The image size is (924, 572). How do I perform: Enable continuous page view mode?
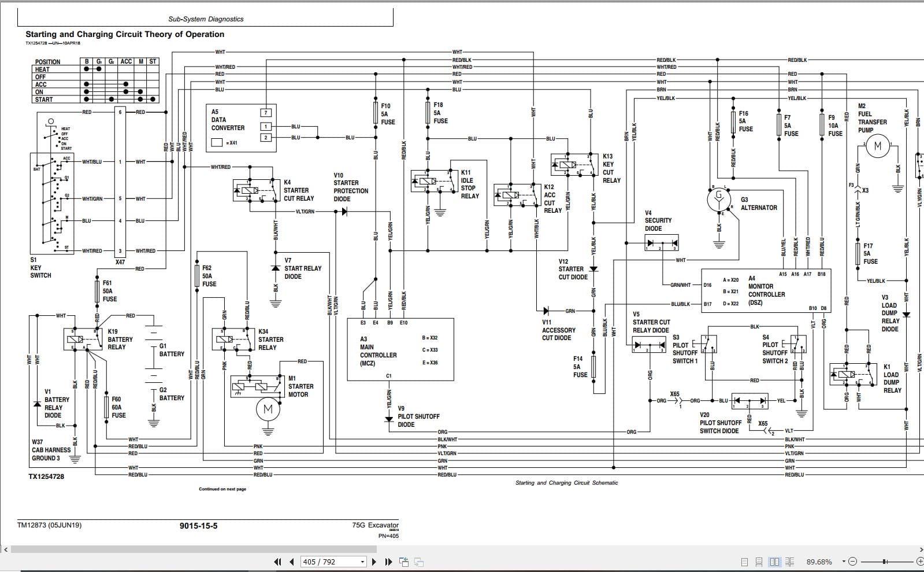(x=759, y=562)
